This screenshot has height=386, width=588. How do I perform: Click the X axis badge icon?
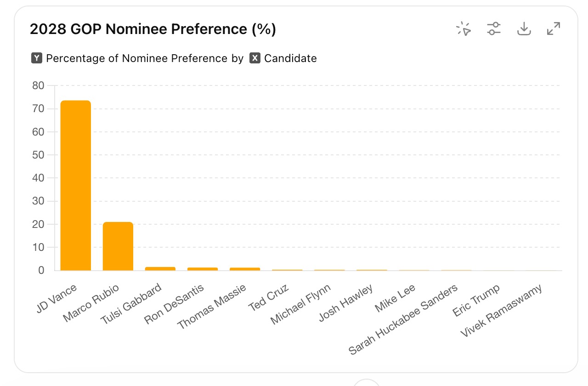point(255,58)
